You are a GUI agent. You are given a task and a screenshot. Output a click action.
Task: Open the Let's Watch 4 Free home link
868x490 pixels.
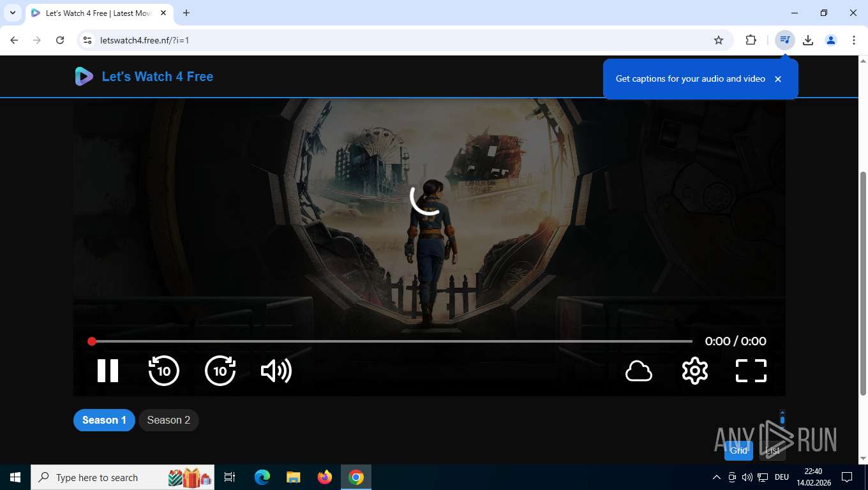pyautogui.click(x=158, y=77)
